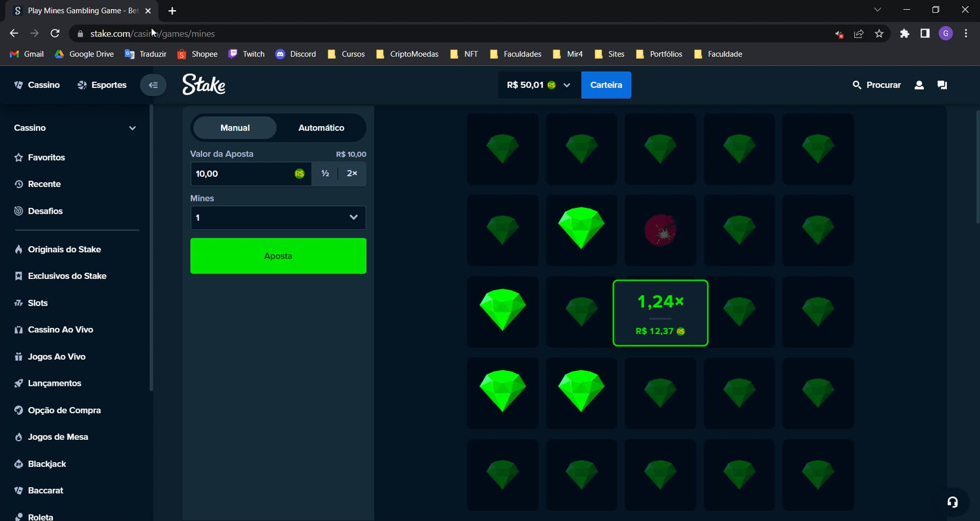Open the Carteira wallet button
Image resolution: width=980 pixels, height=521 pixels.
(x=606, y=85)
